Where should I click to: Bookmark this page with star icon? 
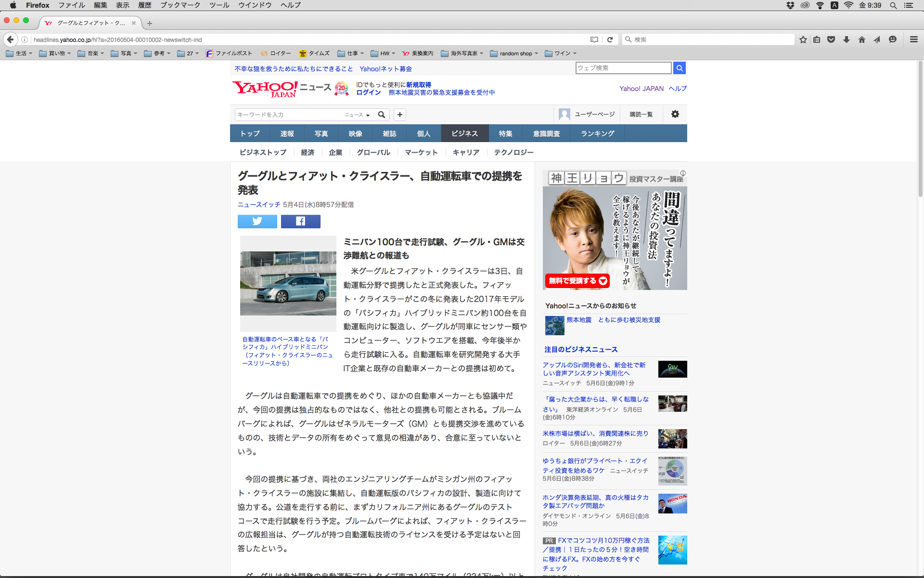coord(803,39)
